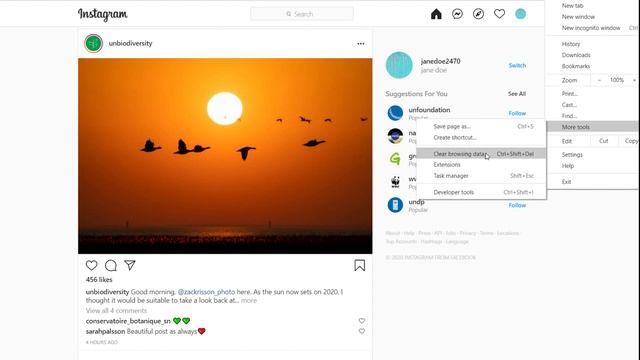This screenshot has height=360, width=640.
Task: Open activity feed heart icon
Action: 499,14
